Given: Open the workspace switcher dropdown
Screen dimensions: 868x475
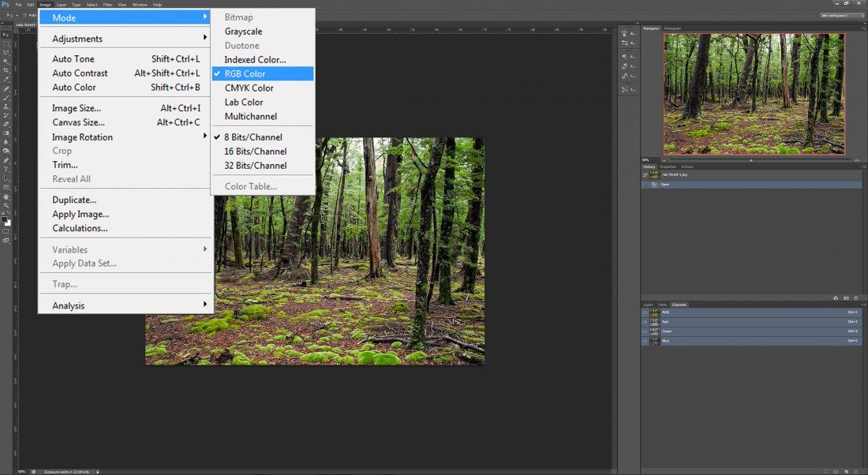Looking at the screenshot, I should click(840, 14).
